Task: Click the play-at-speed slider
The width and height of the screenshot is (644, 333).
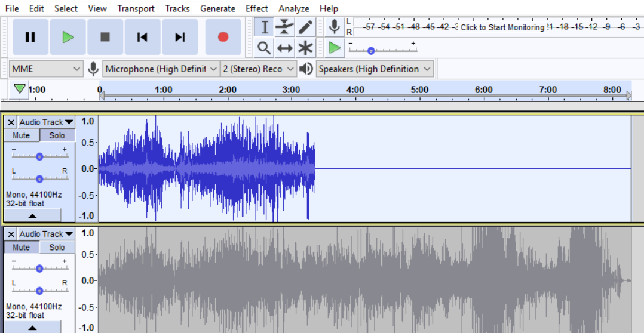Action: click(x=383, y=51)
